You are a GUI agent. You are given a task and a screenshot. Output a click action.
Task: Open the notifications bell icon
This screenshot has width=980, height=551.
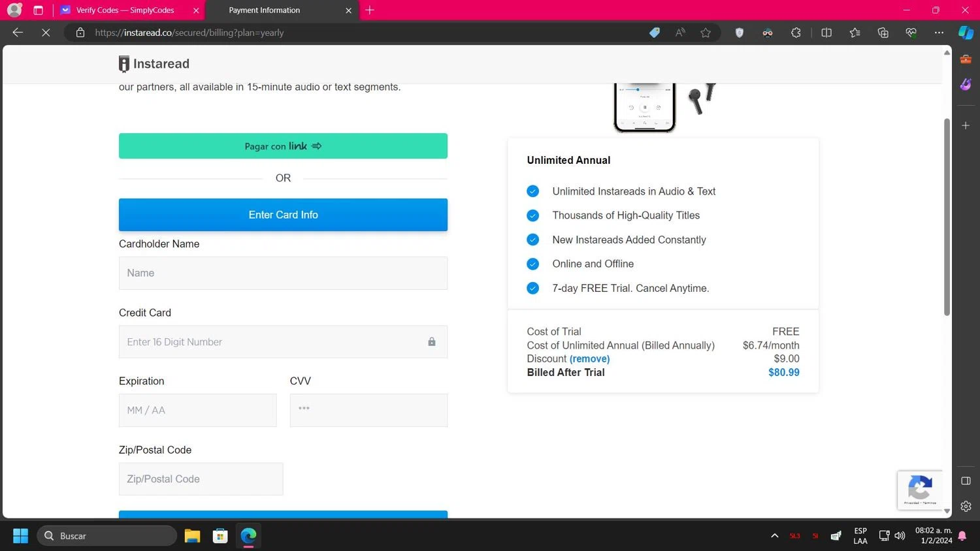click(962, 536)
